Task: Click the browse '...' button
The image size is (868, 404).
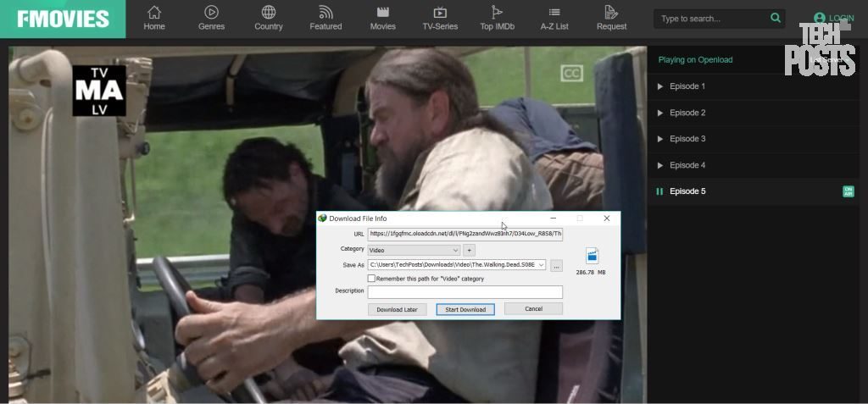Action: (556, 266)
